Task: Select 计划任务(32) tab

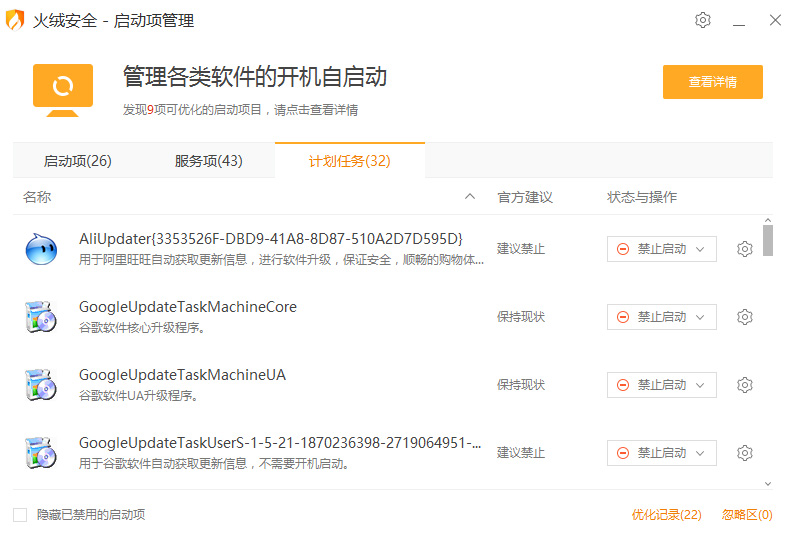Action: tap(349, 161)
